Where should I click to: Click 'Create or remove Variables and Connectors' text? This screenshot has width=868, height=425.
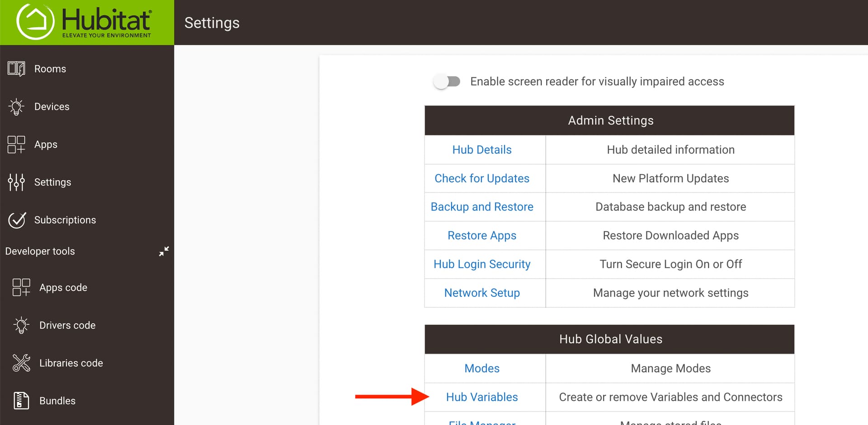(670, 397)
